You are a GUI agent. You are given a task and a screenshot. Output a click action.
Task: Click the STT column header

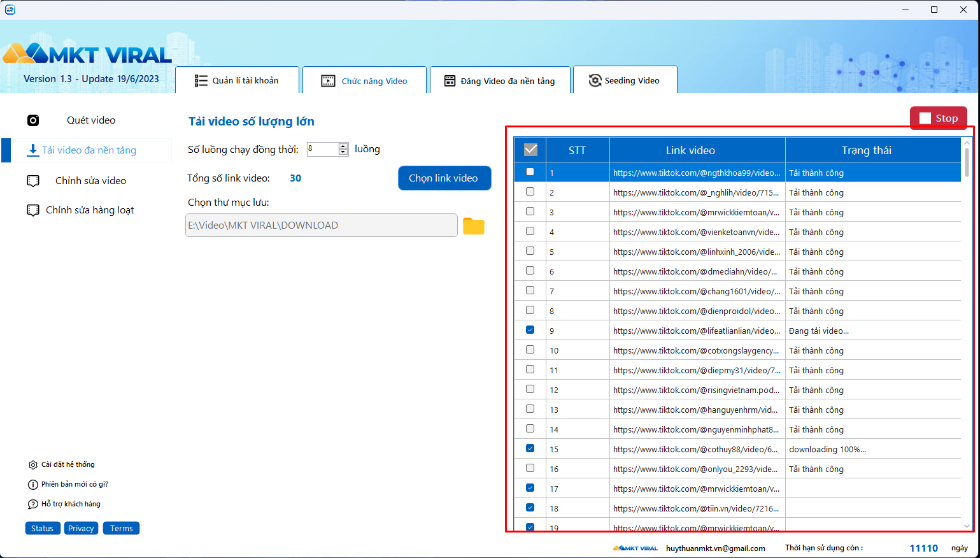pos(578,150)
